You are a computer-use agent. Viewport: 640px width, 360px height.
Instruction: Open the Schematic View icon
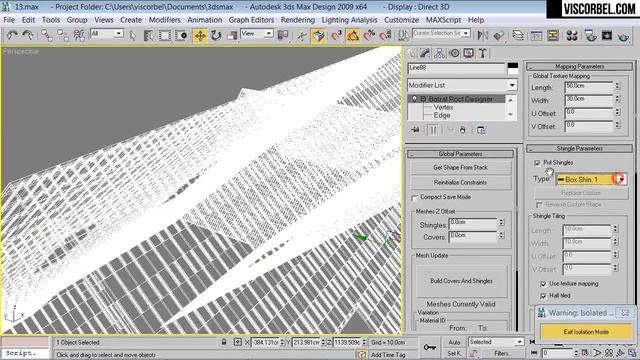(553, 36)
